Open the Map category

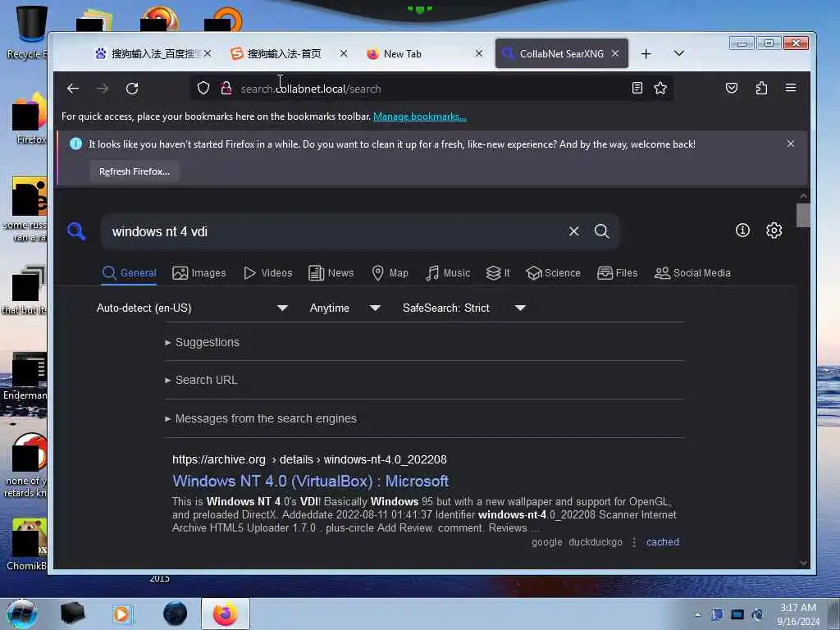[390, 272]
